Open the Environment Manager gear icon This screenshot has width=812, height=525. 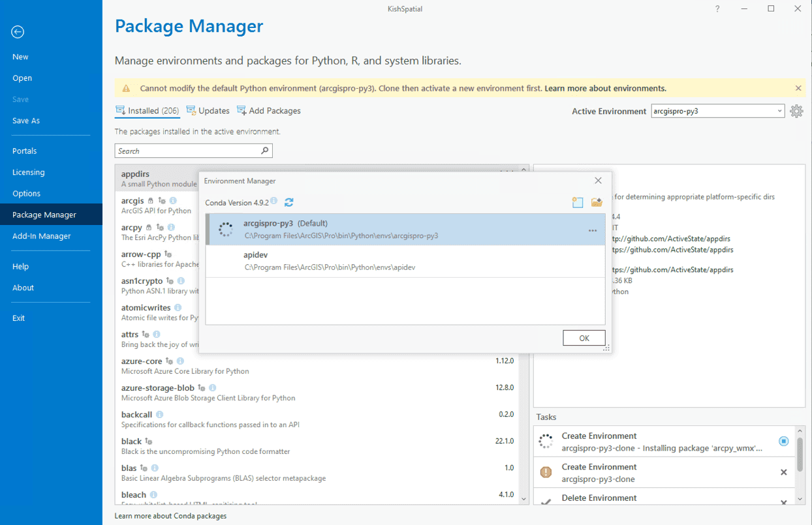pyautogui.click(x=796, y=111)
